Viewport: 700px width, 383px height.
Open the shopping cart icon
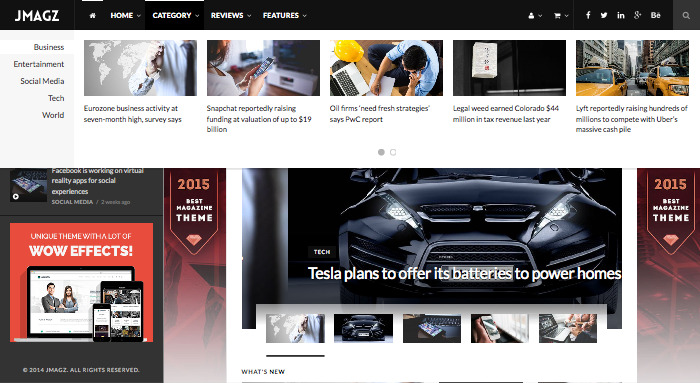(561, 15)
